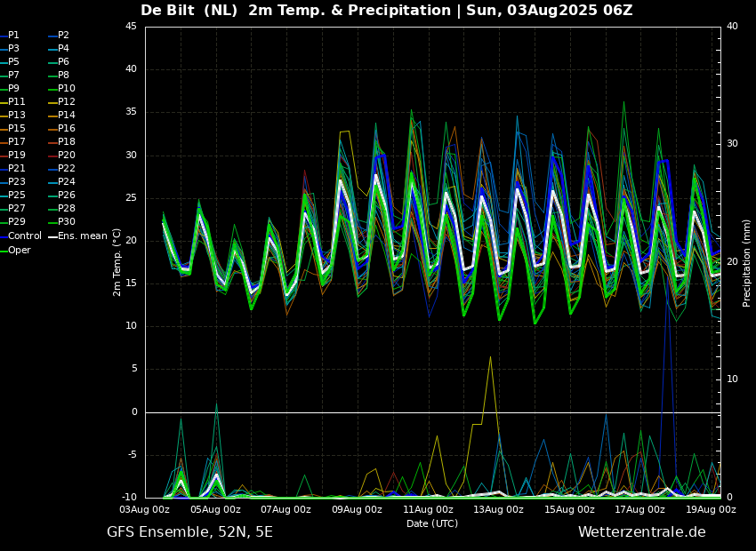Screen dimensions: 756x551
Task: Click the Precipitation (mm) axis label
Action: click(747, 262)
